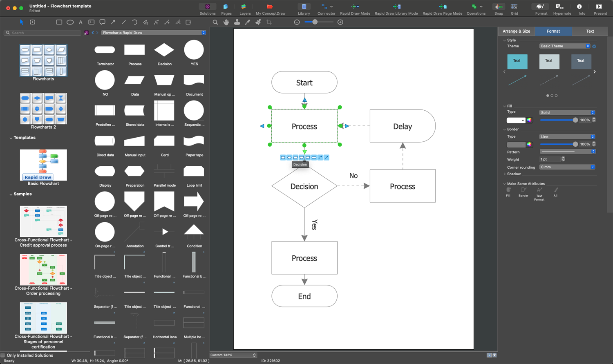Image resolution: width=613 pixels, height=364 pixels.
Task: Open the Flowcharts Rapid Draw library selector
Action: [153, 31]
